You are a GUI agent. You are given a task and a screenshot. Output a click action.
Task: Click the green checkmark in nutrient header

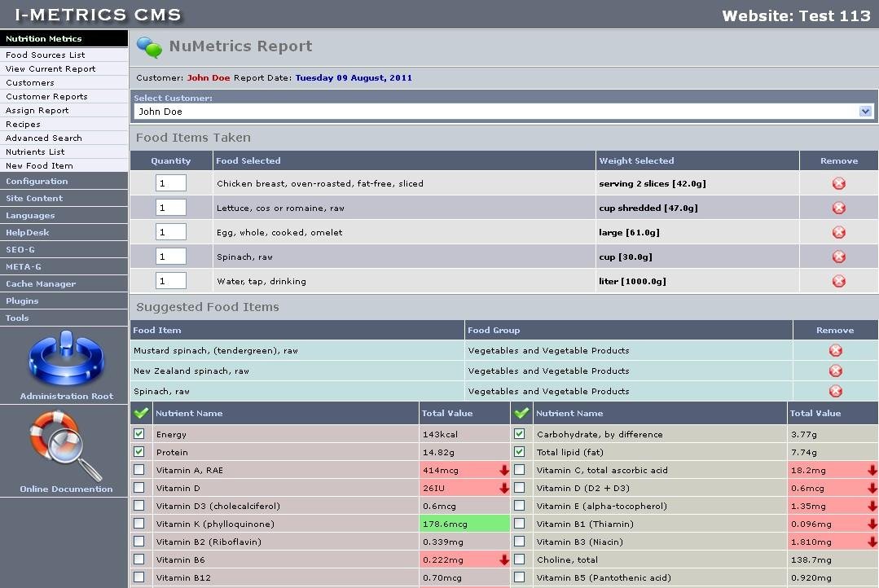tap(140, 413)
